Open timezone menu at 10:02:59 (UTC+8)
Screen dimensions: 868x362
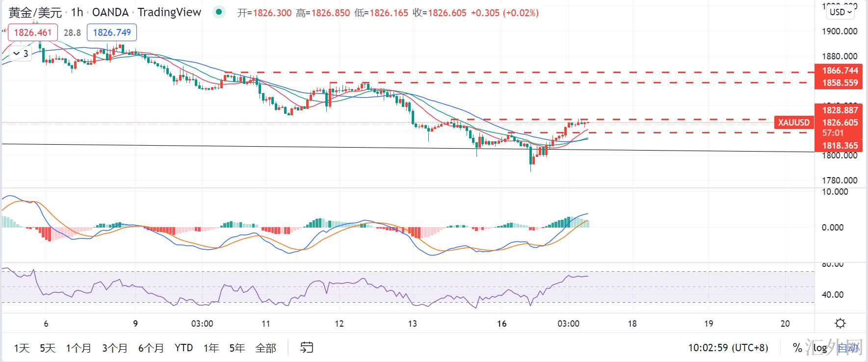click(x=728, y=348)
